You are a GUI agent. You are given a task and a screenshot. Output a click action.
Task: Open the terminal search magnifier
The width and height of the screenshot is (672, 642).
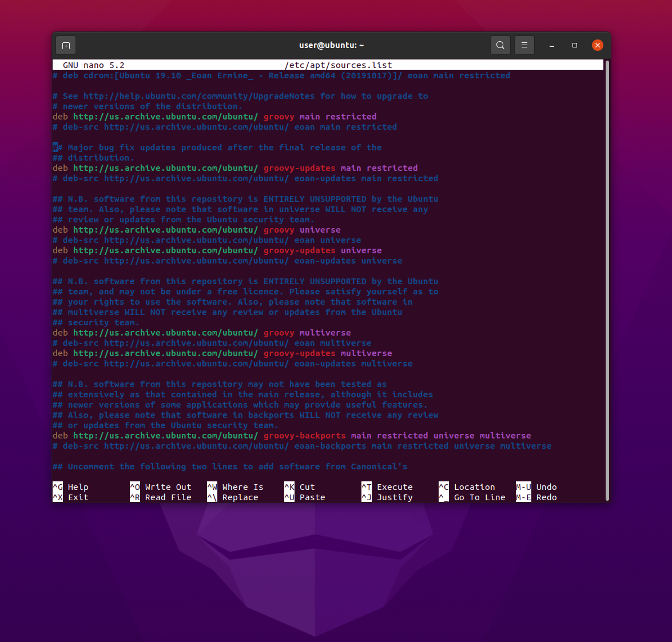click(x=500, y=45)
